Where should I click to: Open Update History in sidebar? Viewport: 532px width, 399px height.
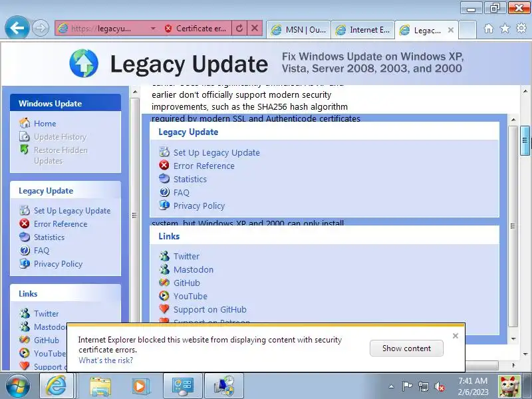[60, 137]
